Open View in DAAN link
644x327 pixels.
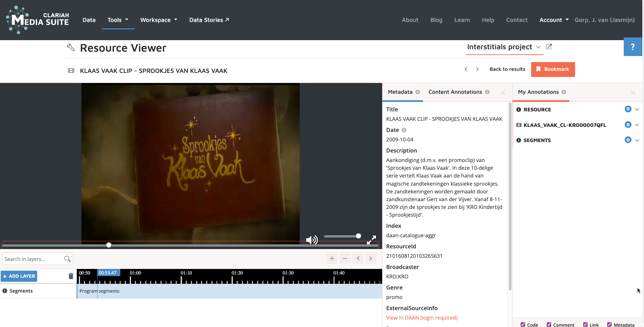tap(422, 318)
